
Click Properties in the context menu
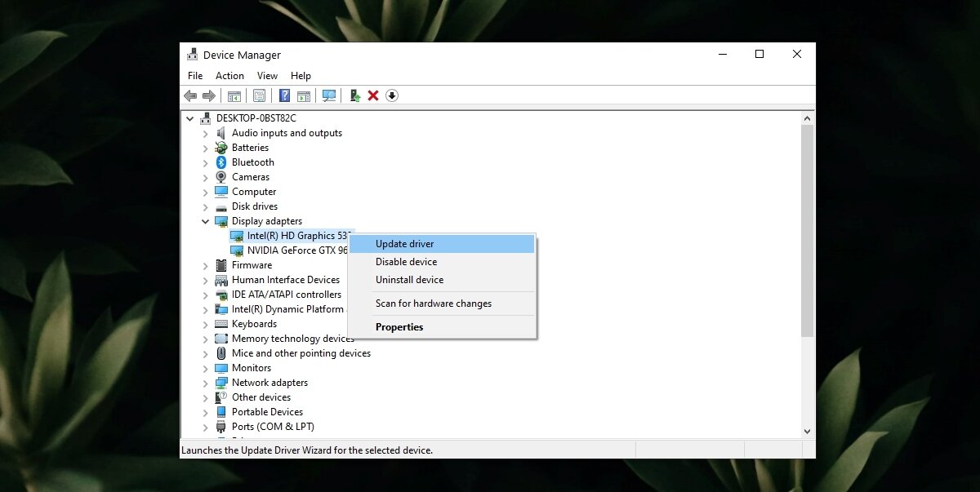coord(399,327)
